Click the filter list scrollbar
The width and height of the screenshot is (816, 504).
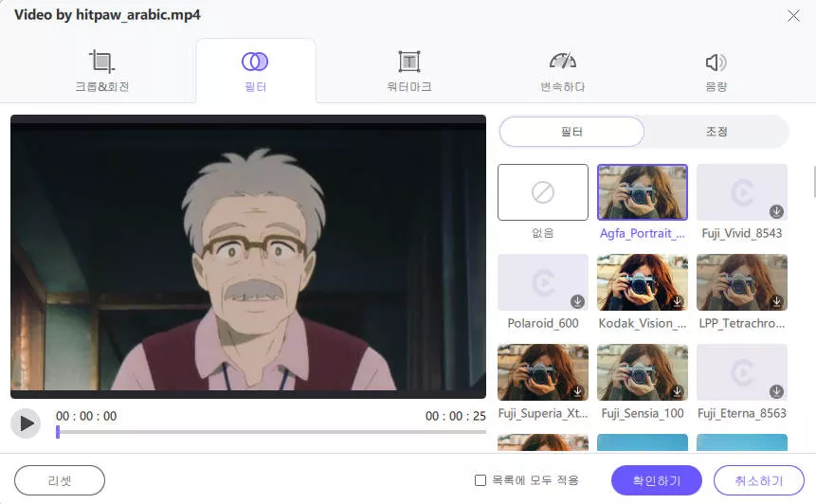[x=814, y=182]
